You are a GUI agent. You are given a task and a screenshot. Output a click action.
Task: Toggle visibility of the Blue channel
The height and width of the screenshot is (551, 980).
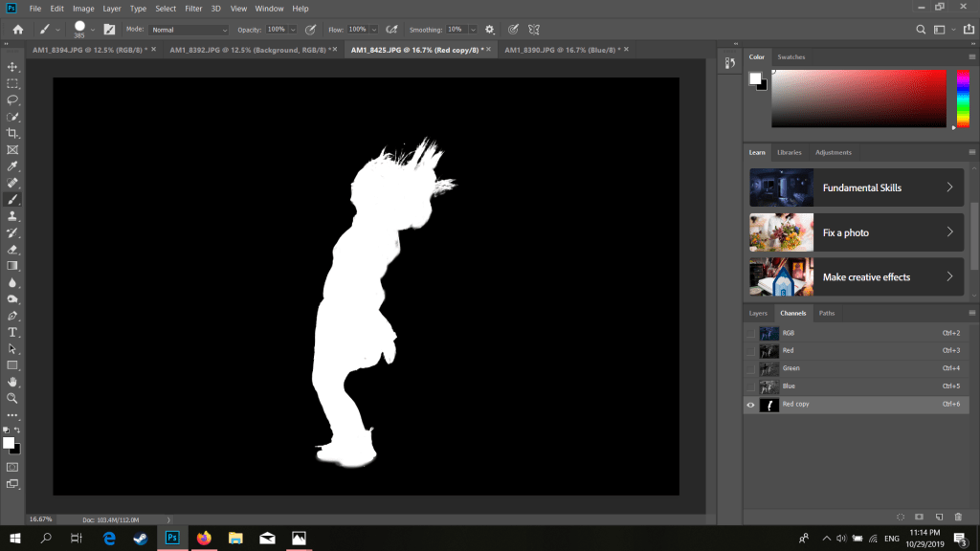pos(750,386)
